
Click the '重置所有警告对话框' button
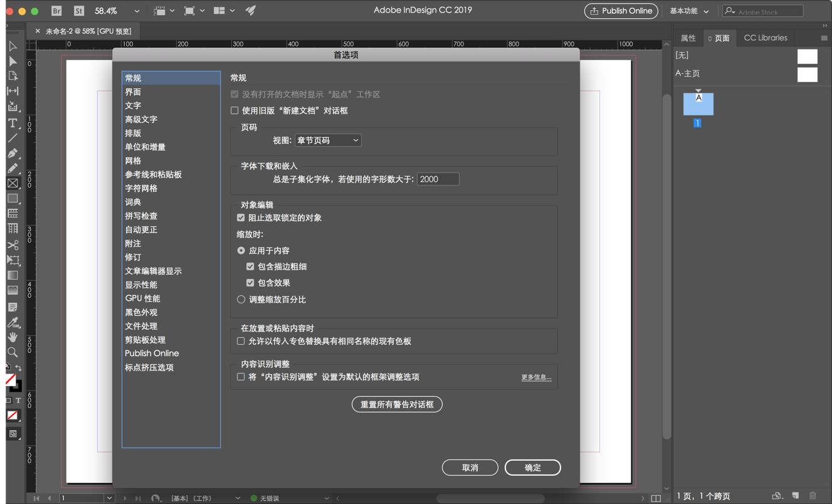pyautogui.click(x=397, y=404)
